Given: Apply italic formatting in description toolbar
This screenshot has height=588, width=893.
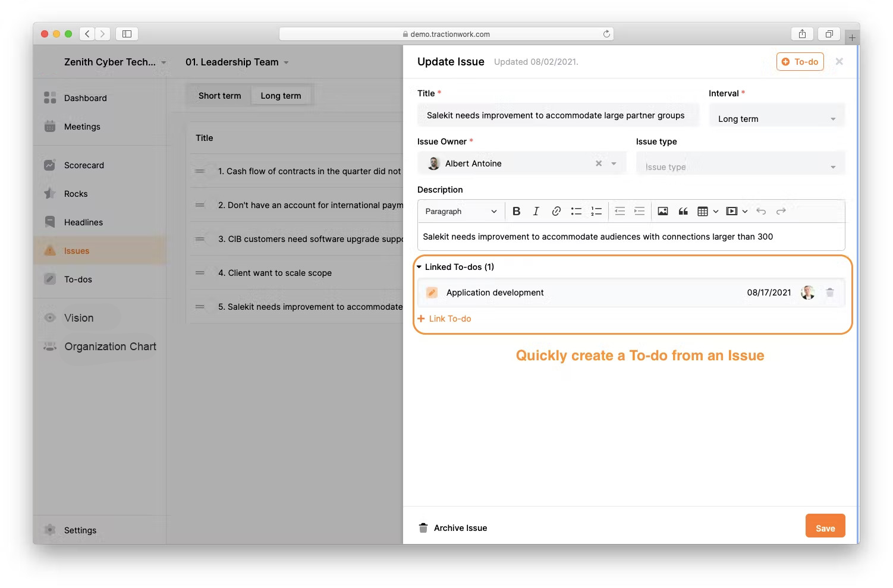Looking at the screenshot, I should tap(536, 211).
